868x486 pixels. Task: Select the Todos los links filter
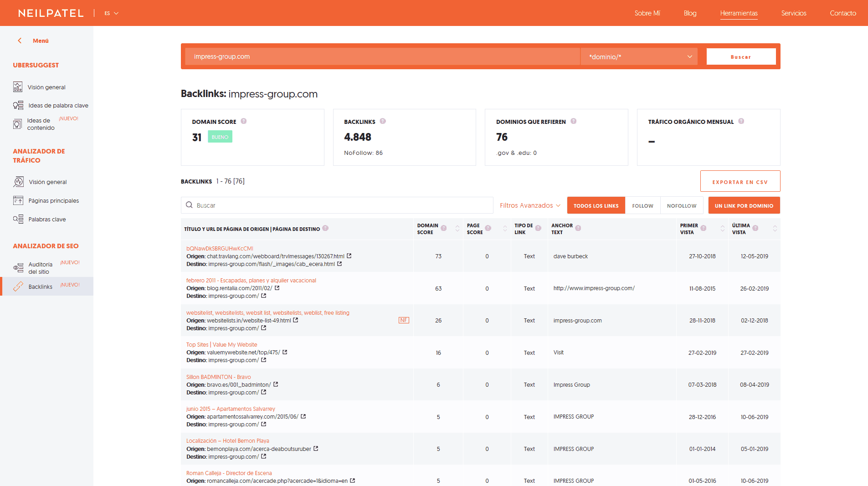coord(596,205)
